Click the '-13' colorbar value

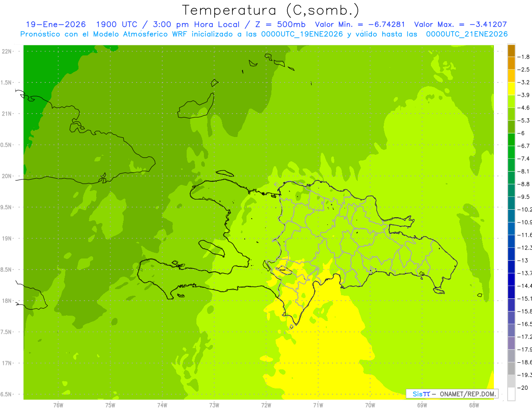click(x=523, y=260)
